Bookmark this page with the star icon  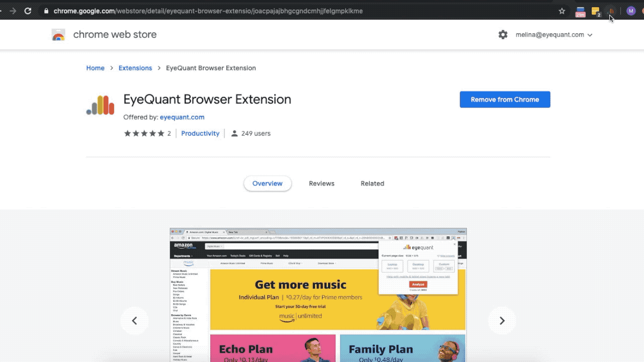pyautogui.click(x=562, y=11)
